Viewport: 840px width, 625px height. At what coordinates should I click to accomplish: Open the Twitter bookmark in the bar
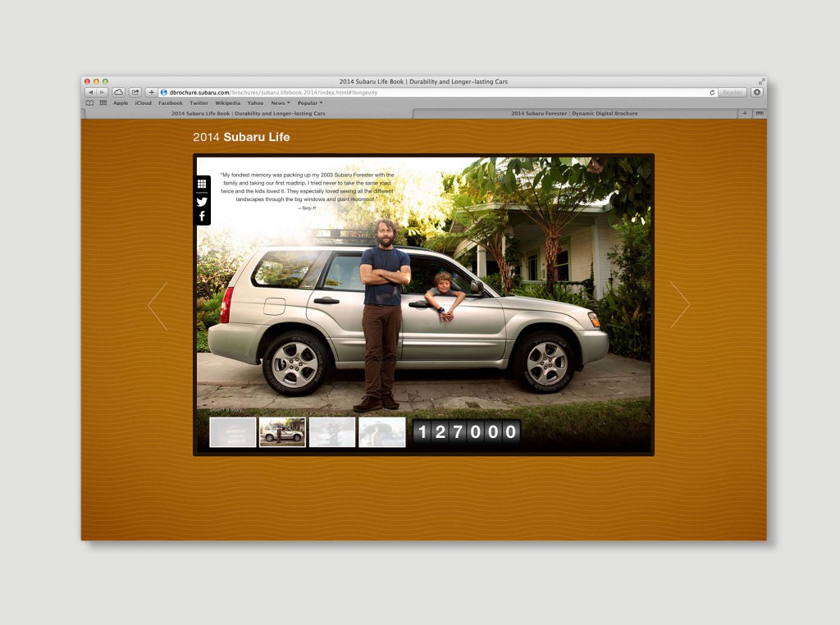click(x=199, y=103)
